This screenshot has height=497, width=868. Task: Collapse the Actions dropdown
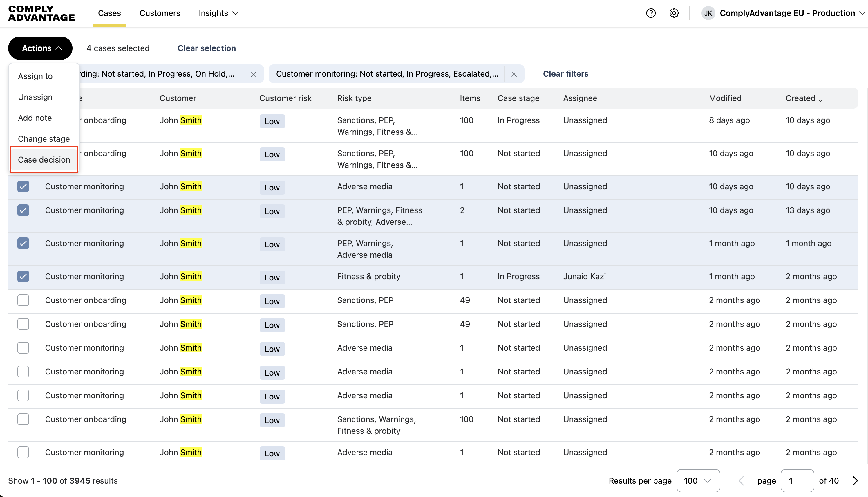pyautogui.click(x=40, y=48)
